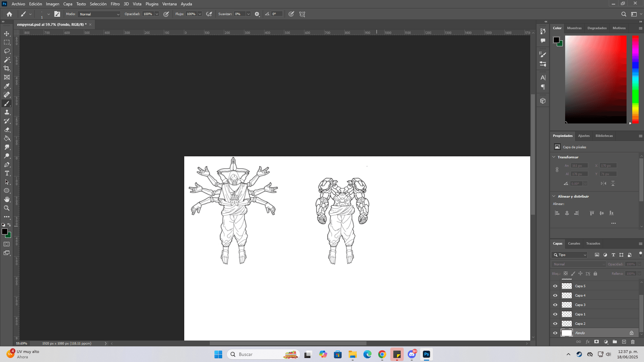Select the horizontal Type tool
This screenshot has width=644, height=362.
coord(7,173)
